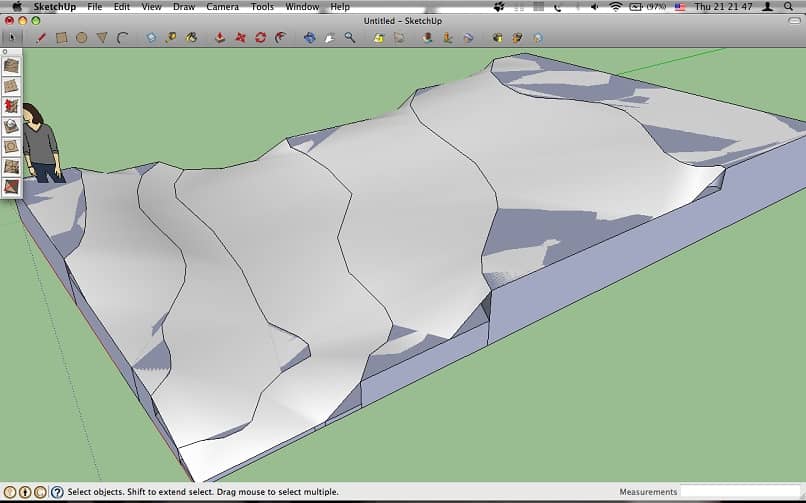Image resolution: width=806 pixels, height=503 pixels.
Task: Activate the Select arrow tool
Action: coord(11,38)
